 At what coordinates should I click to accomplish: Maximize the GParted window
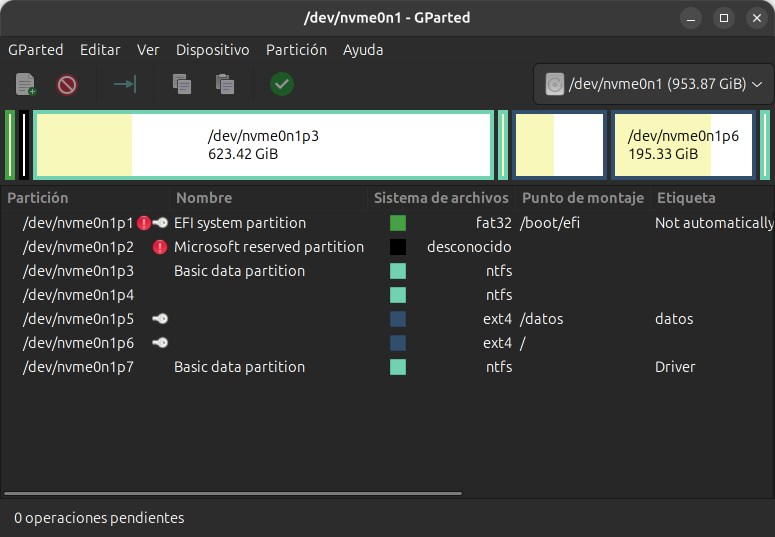click(x=724, y=18)
